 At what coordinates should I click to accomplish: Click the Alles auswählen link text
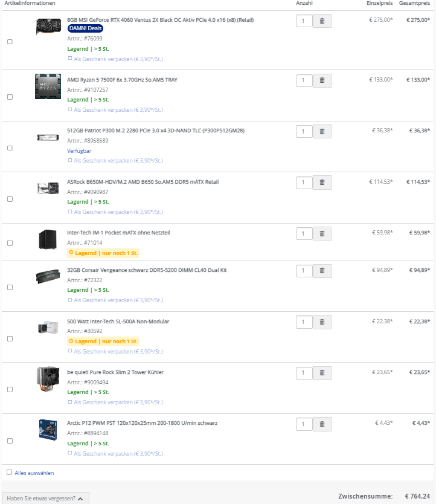(x=34, y=473)
